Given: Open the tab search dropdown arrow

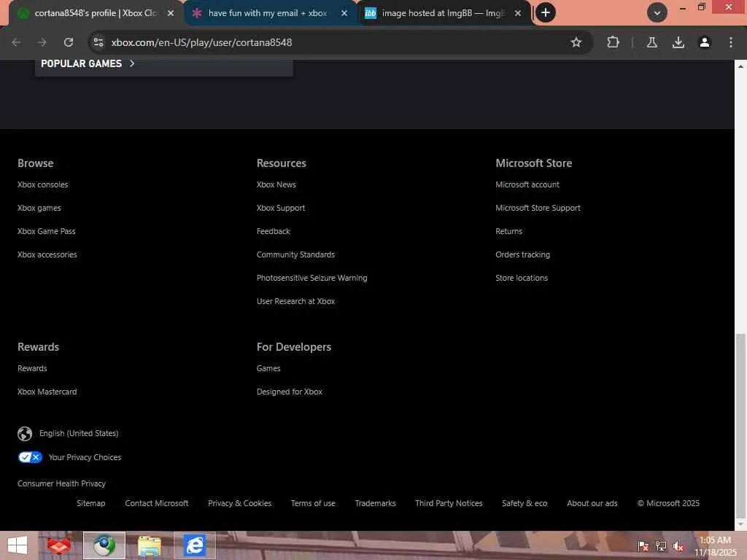Looking at the screenshot, I should (657, 13).
